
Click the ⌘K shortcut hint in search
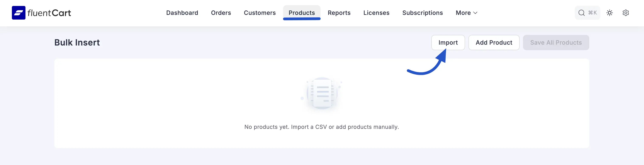click(x=592, y=13)
